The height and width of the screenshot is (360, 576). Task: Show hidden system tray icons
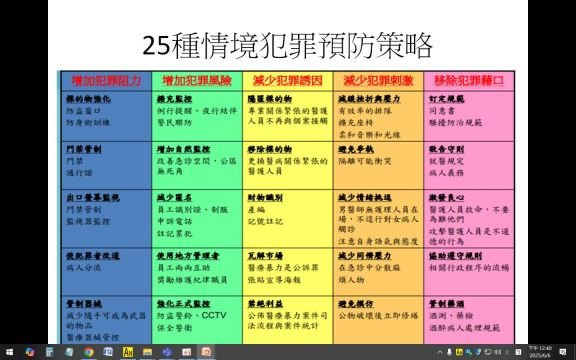click(440, 352)
